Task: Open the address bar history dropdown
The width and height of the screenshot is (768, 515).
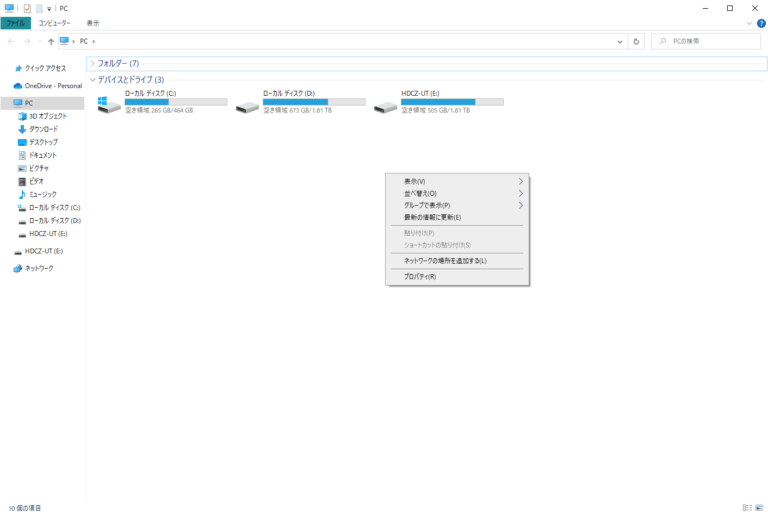Action: coord(620,41)
